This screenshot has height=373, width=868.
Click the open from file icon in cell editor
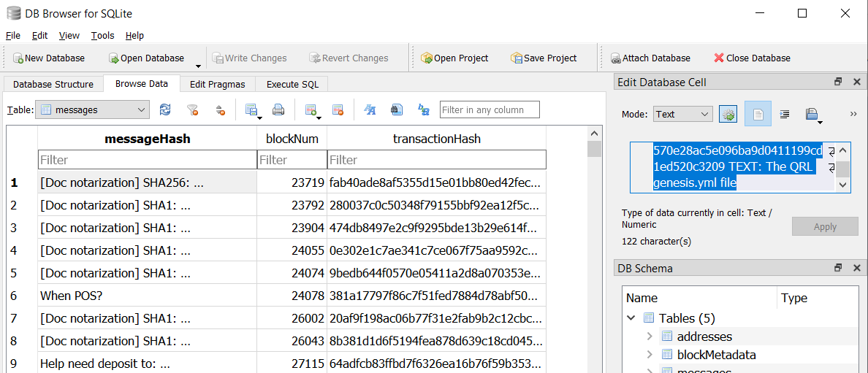(812, 114)
